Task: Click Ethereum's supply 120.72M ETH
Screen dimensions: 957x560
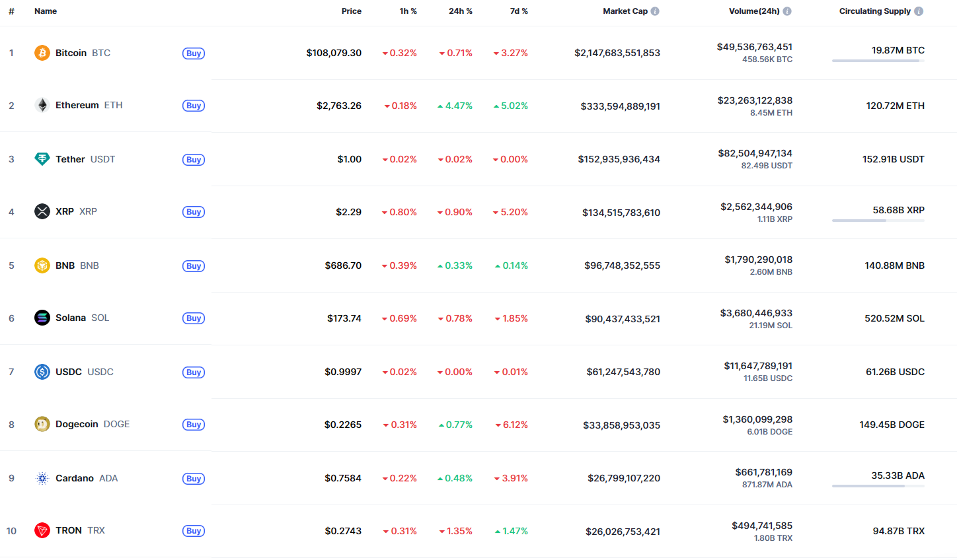Action: (896, 106)
